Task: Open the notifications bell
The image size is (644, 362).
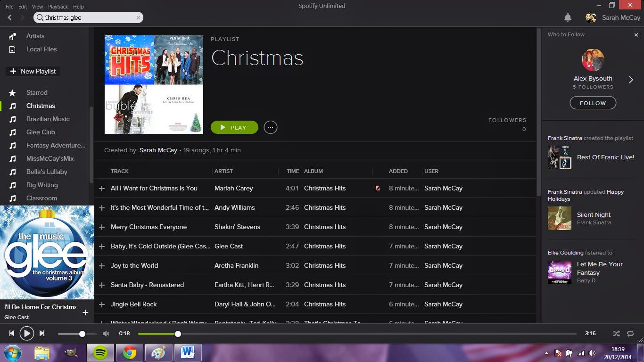Action: pyautogui.click(x=568, y=17)
